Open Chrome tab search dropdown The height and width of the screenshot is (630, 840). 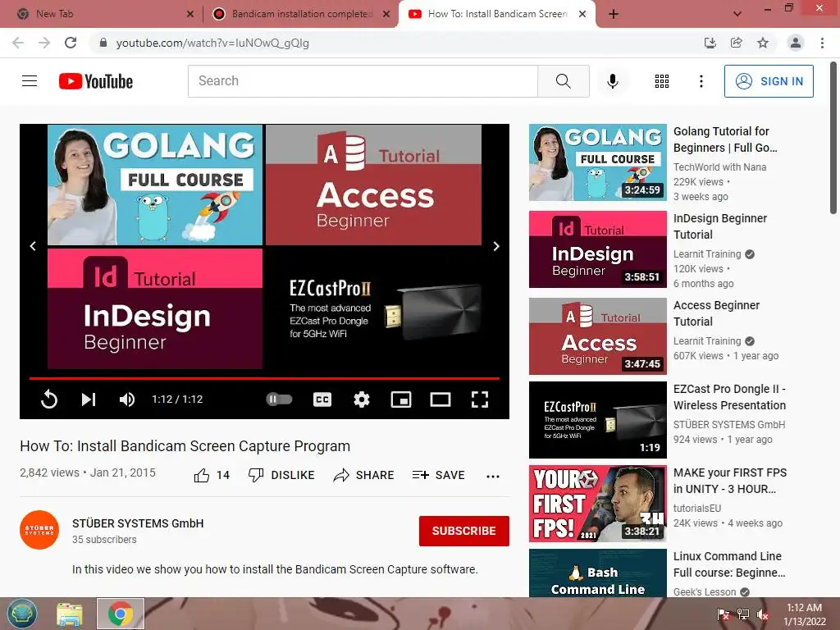pyautogui.click(x=737, y=14)
